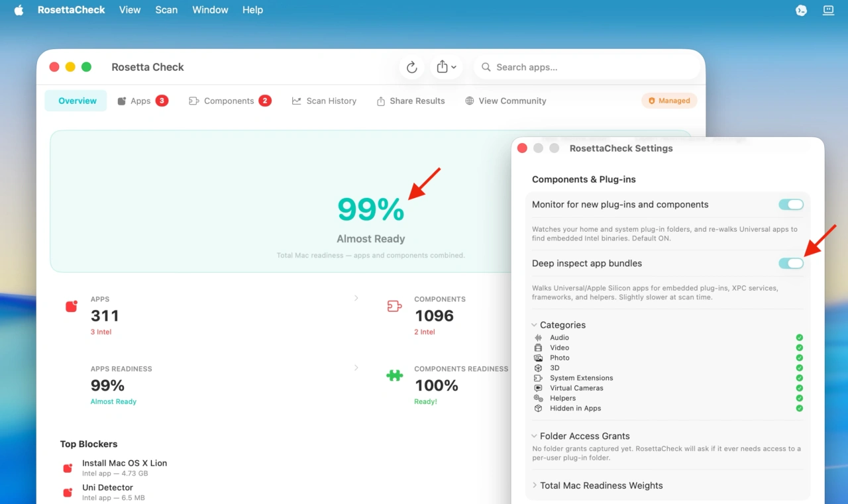This screenshot has width=848, height=504.
Task: Click the Audio waveform category icon
Action: pyautogui.click(x=538, y=338)
